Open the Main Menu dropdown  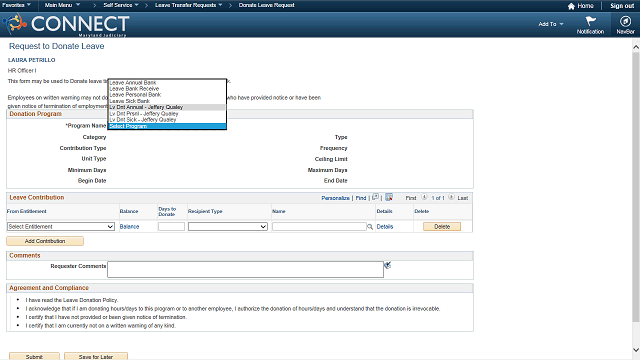pos(62,5)
